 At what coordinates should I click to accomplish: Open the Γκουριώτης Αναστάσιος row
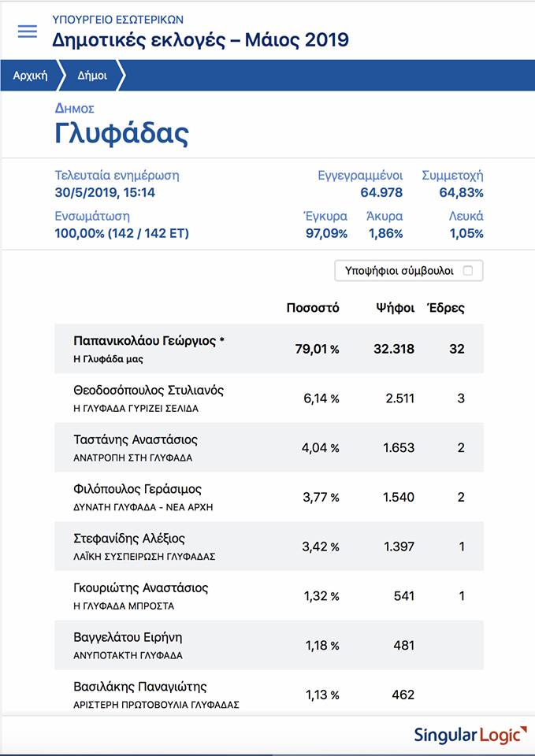141,587
